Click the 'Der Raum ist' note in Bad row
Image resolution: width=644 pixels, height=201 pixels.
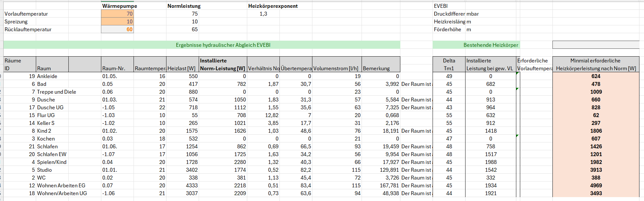(417, 84)
